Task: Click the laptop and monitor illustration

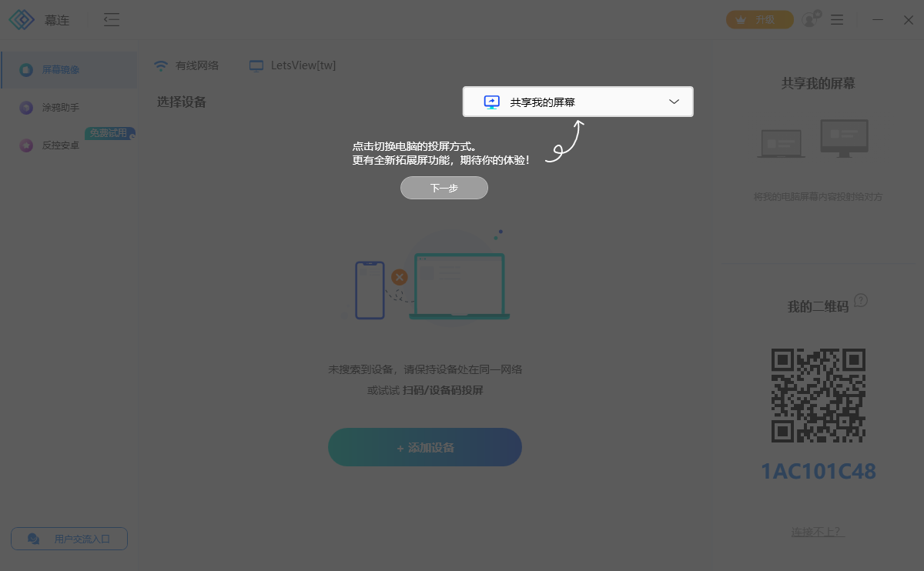Action: coord(813,139)
